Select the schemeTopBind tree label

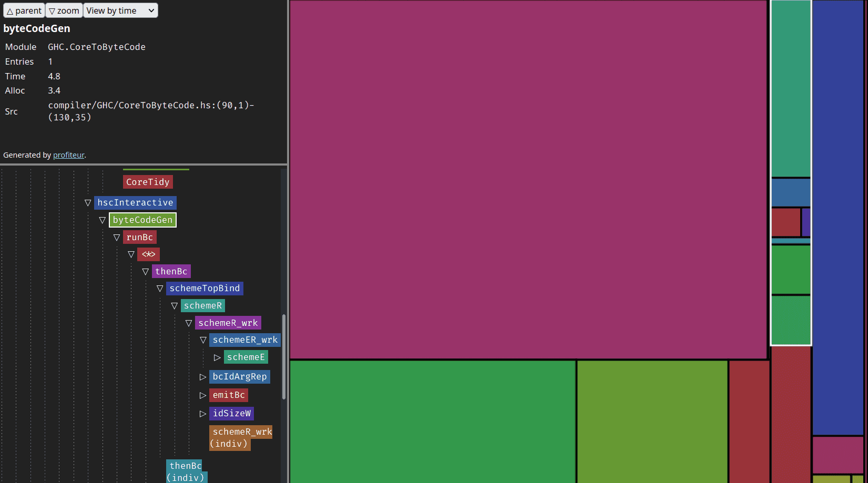(205, 289)
